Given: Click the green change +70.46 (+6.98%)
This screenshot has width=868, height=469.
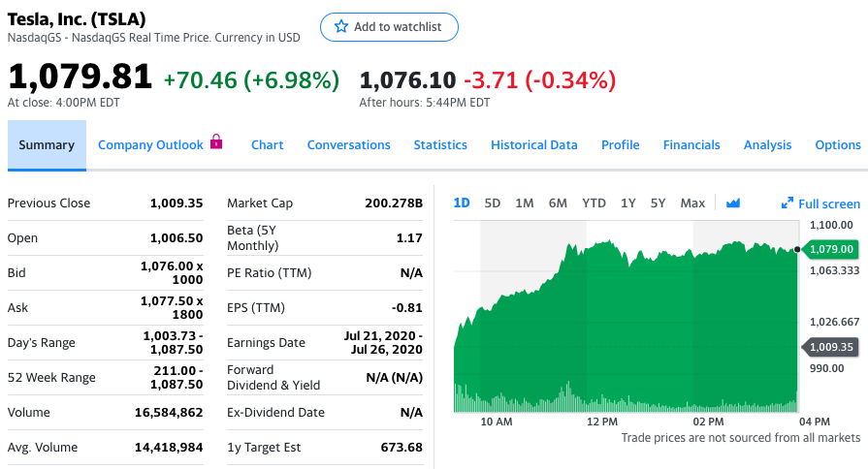Looking at the screenshot, I should click(251, 80).
